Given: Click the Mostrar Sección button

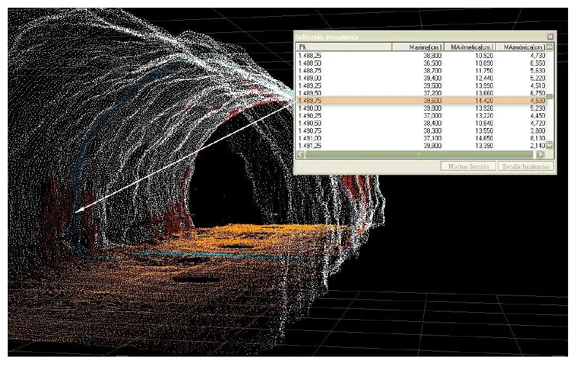Looking at the screenshot, I should 468,166.
